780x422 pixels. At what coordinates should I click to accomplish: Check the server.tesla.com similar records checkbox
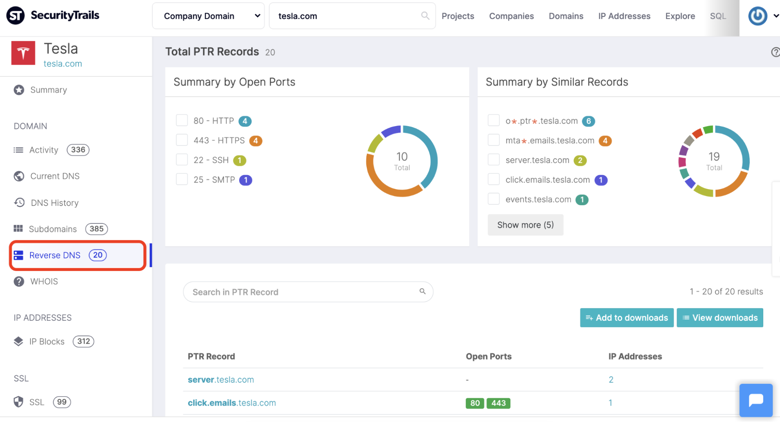[x=493, y=160]
